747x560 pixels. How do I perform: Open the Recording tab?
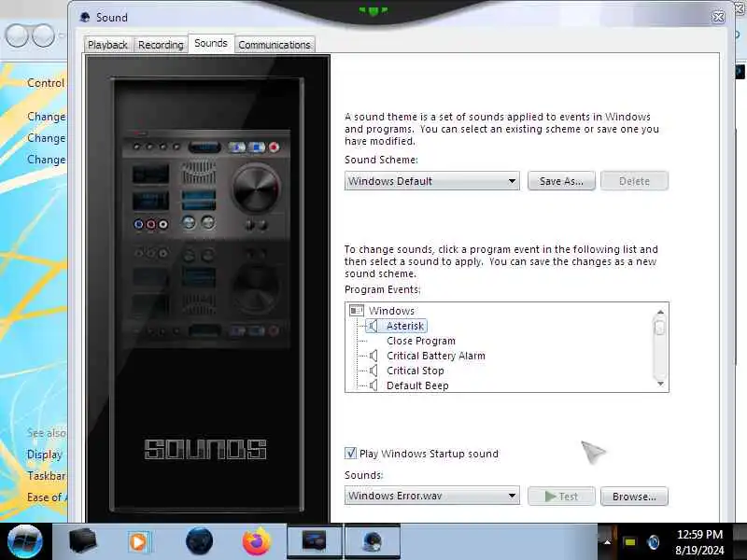161,45
